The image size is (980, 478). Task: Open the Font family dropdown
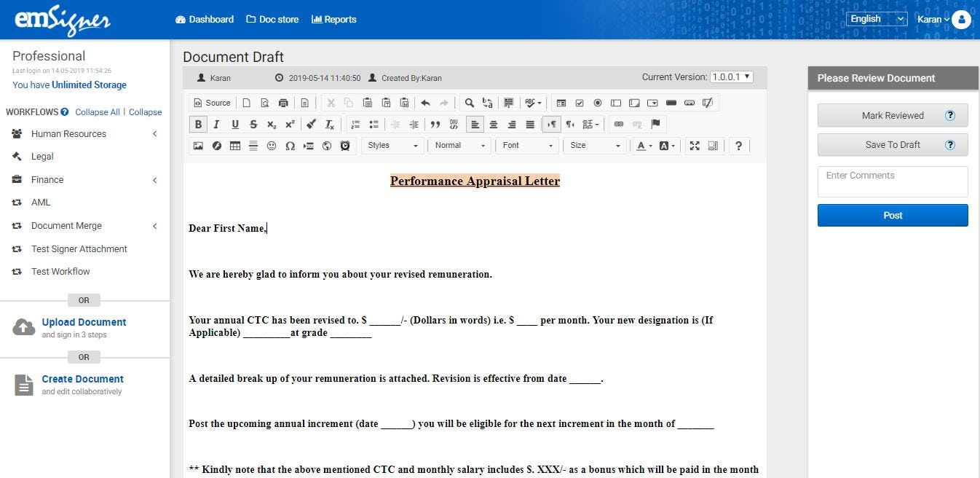526,146
